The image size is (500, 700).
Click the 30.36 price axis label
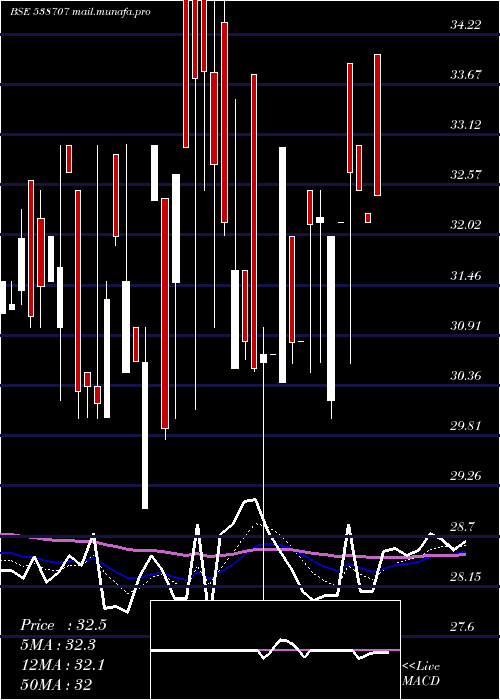click(466, 376)
